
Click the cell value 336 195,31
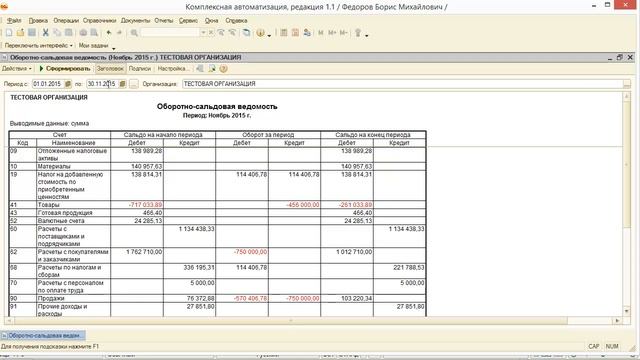point(199,267)
